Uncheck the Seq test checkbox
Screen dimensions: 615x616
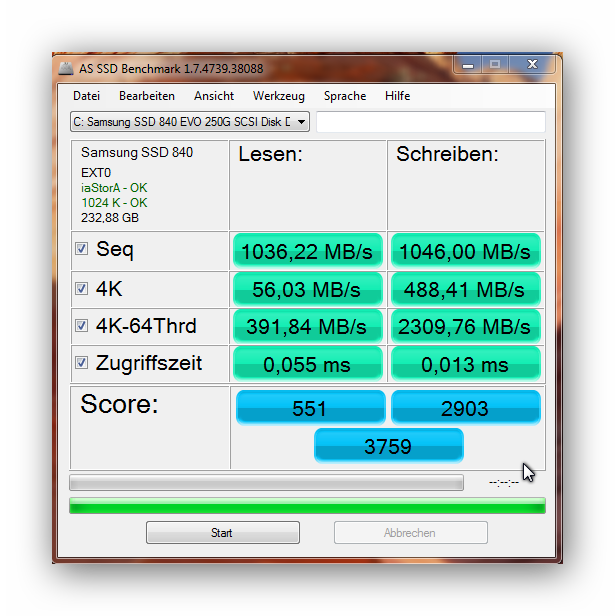[81, 248]
